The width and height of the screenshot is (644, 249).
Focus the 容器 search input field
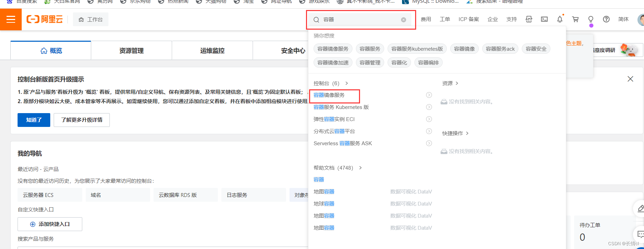tap(360, 20)
